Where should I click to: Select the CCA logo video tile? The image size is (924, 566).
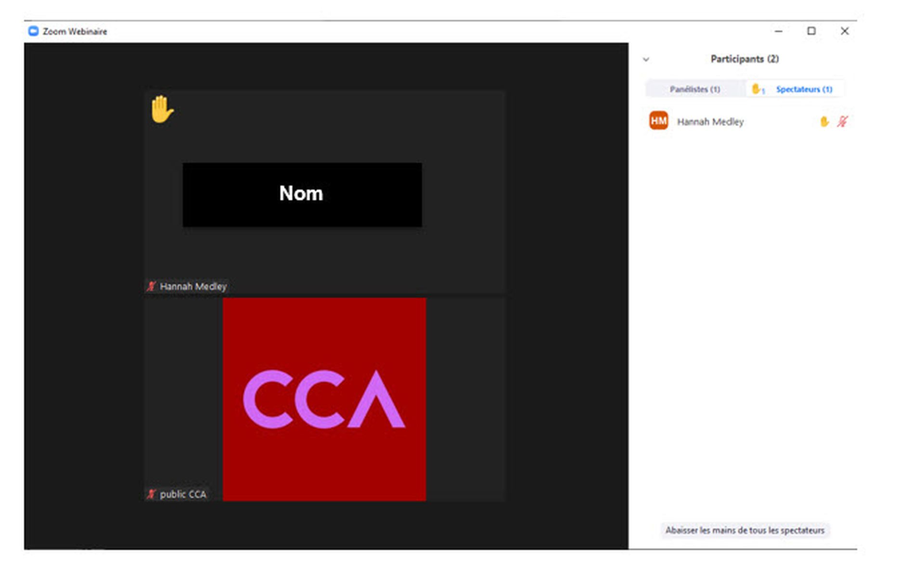click(324, 399)
